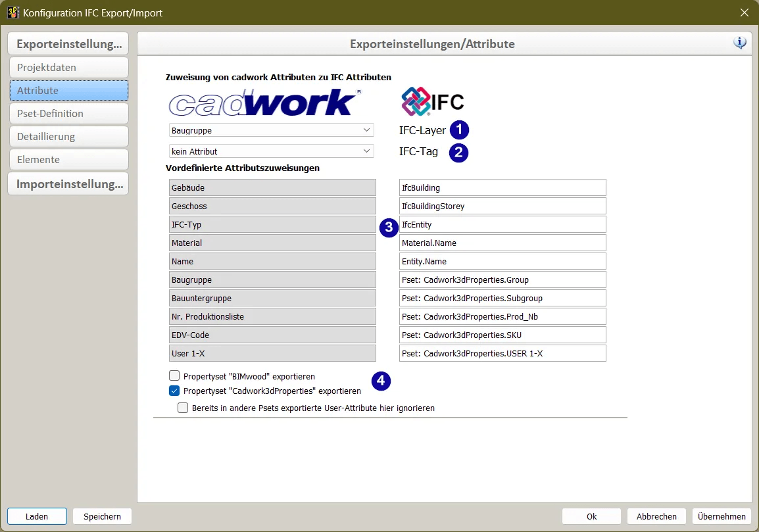Click the application icon in the title bar

[x=12, y=12]
